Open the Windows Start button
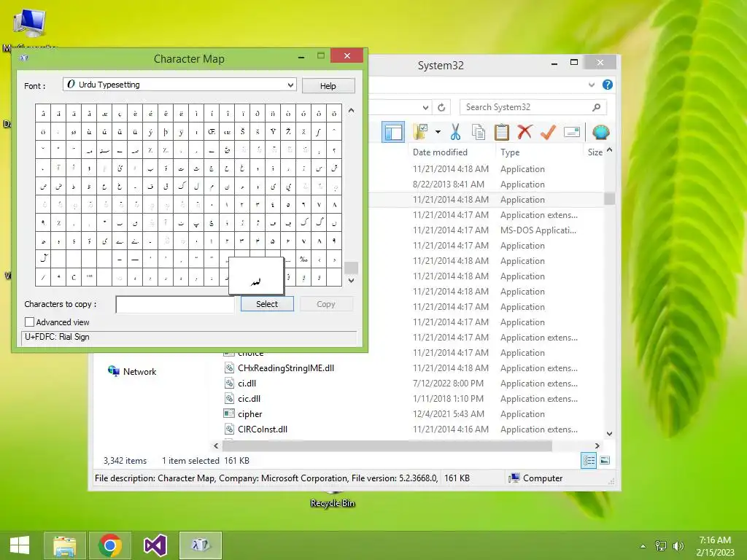 [x=20, y=545]
